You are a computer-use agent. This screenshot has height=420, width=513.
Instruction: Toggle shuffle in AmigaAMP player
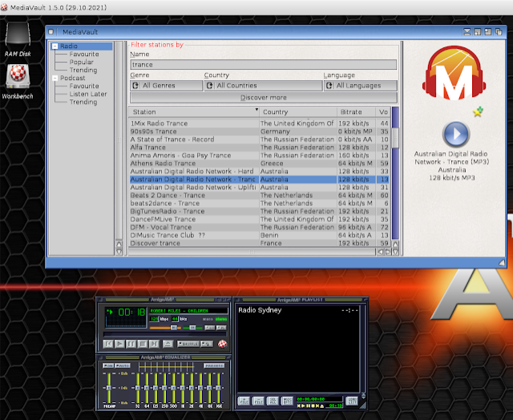[187, 343]
